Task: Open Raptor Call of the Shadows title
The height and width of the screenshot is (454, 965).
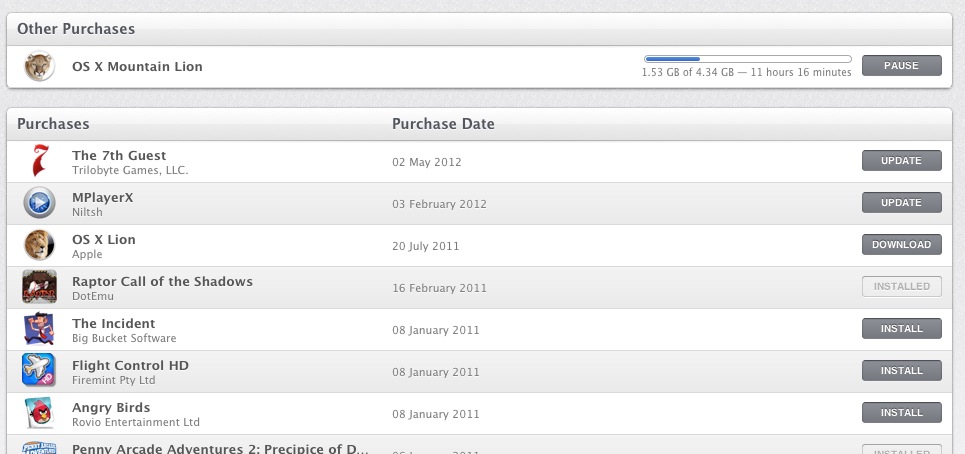Action: (x=162, y=281)
